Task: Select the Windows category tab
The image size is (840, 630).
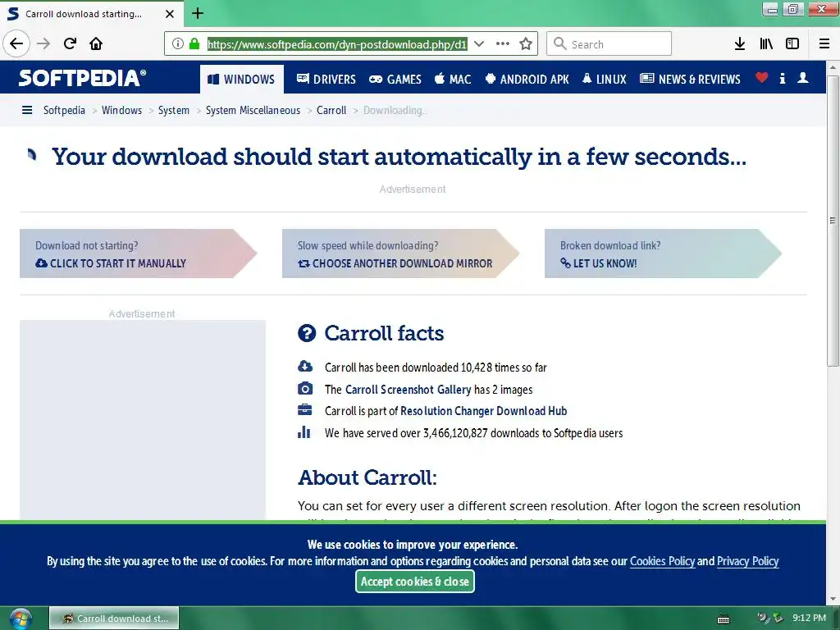Action: tap(242, 80)
